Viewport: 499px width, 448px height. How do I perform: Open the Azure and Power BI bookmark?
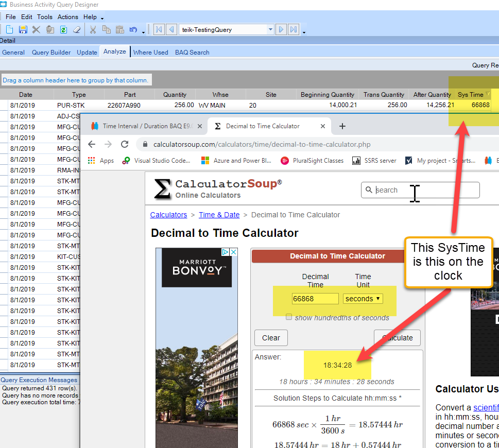coord(236,161)
